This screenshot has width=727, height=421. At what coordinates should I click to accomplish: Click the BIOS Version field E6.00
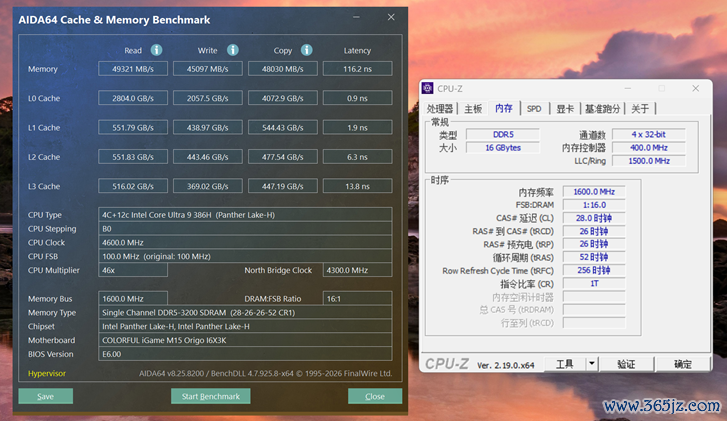click(x=245, y=354)
